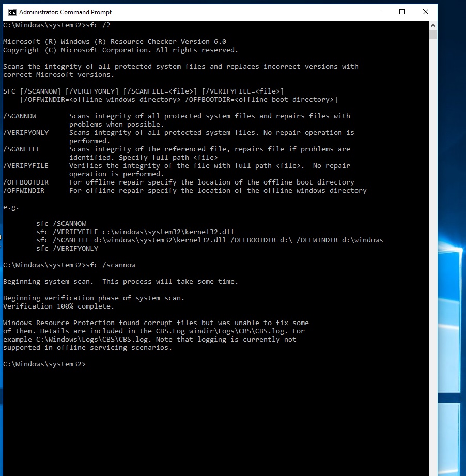Click the last 'C:\Windows\system32>' prompt

pos(44,364)
